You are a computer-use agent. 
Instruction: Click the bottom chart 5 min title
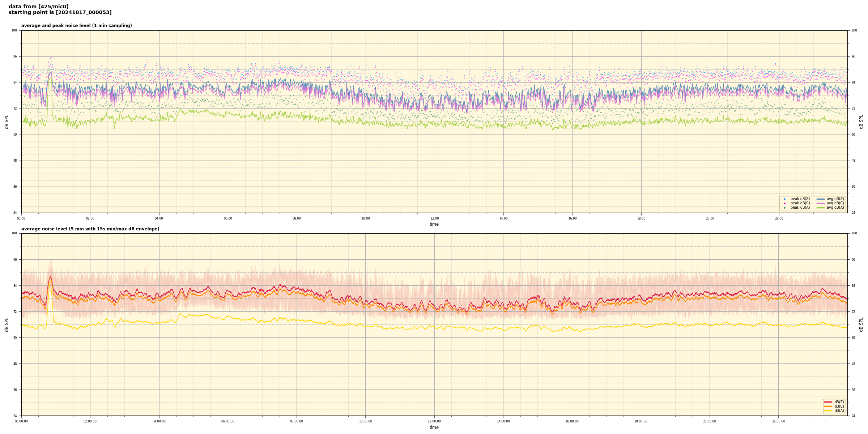(90, 229)
